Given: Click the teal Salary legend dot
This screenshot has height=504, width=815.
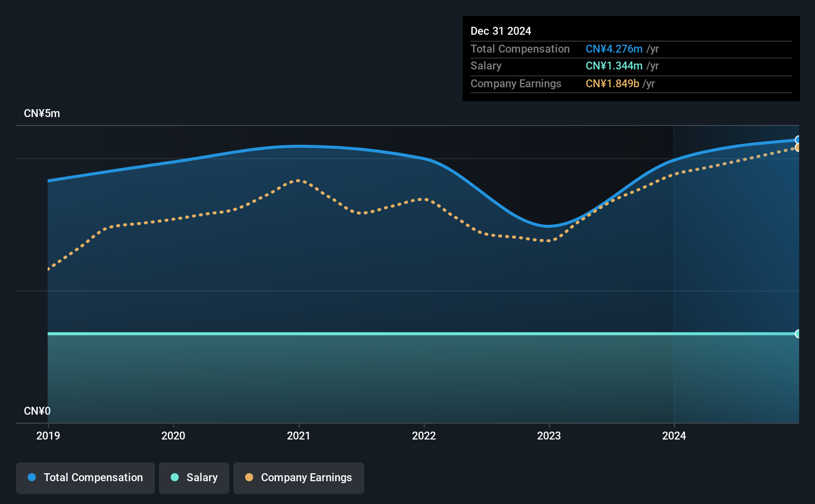Looking at the screenshot, I should tap(175, 477).
